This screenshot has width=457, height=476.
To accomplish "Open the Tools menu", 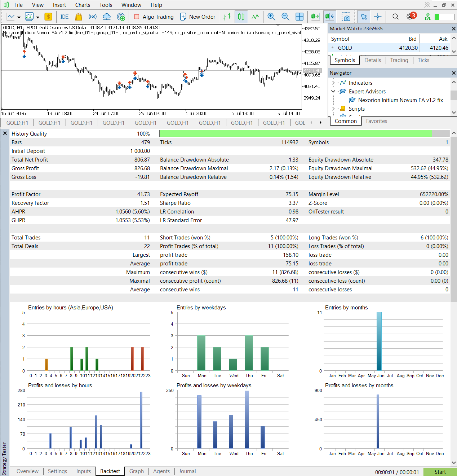I will 106,5.
